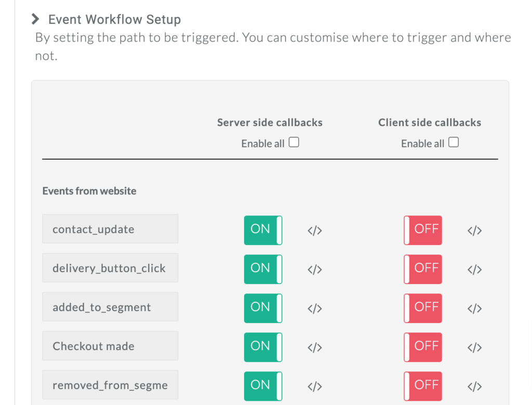The height and width of the screenshot is (405, 532).
Task: Select the contact_update event name field
Action: click(x=110, y=229)
